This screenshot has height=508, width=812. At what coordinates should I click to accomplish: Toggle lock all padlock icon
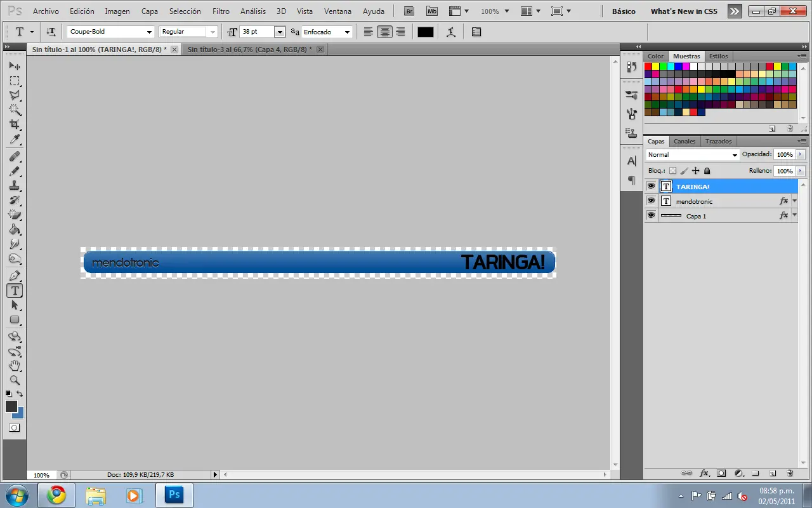(x=707, y=171)
